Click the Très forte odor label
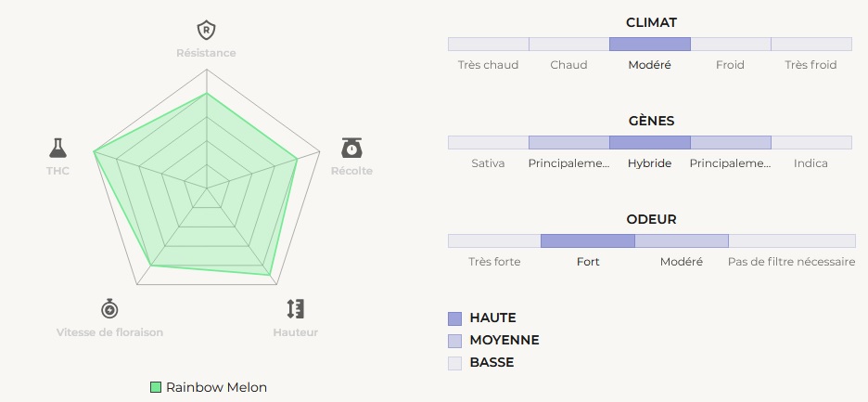Screen dimensions: 868x402 [494, 262]
